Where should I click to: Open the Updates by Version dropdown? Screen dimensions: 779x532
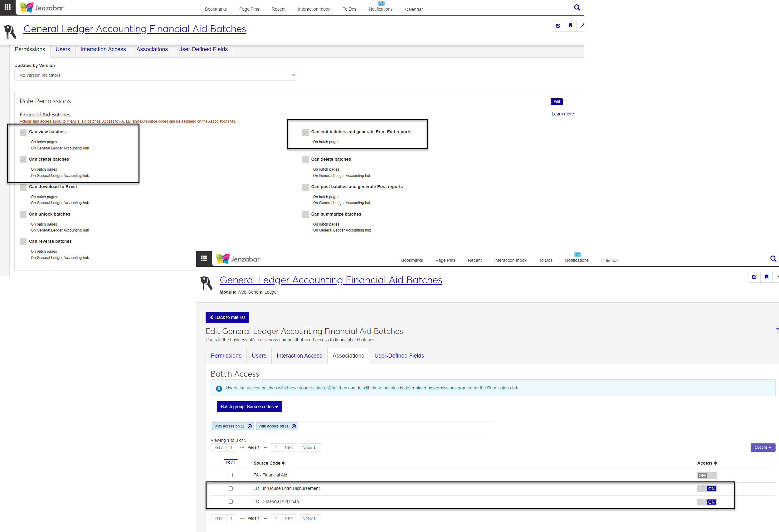coord(156,75)
